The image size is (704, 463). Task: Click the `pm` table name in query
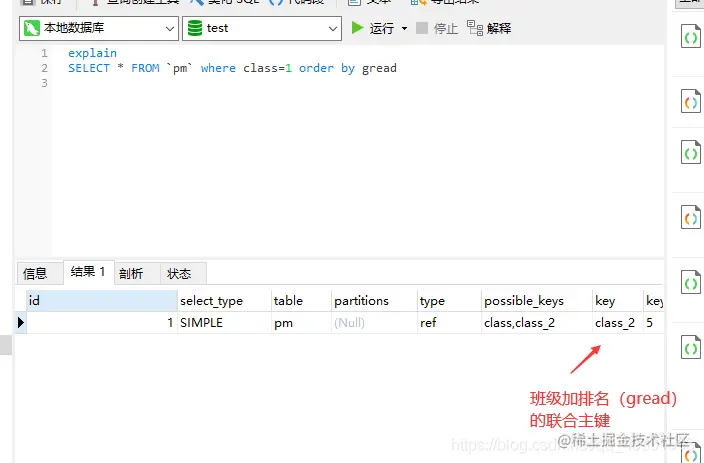click(180, 68)
